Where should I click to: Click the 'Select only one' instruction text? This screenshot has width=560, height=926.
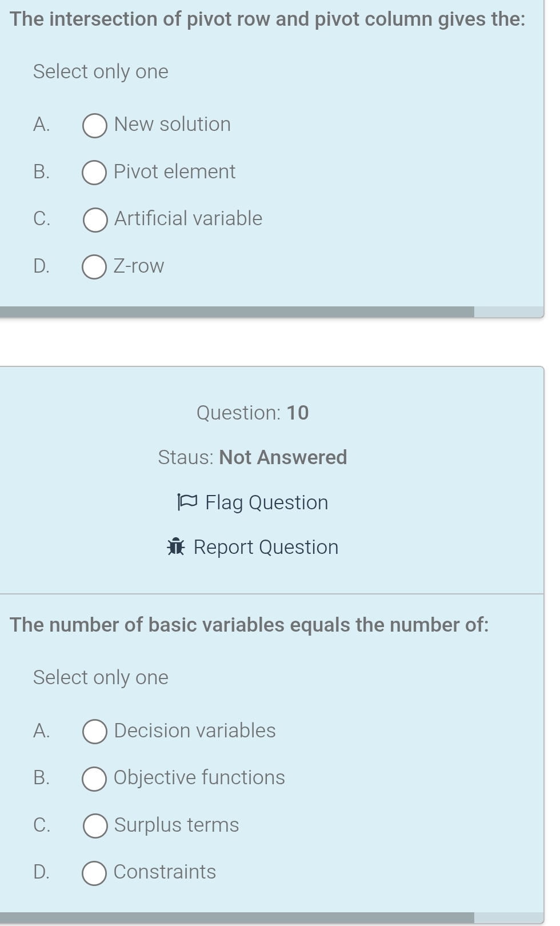[x=100, y=72]
